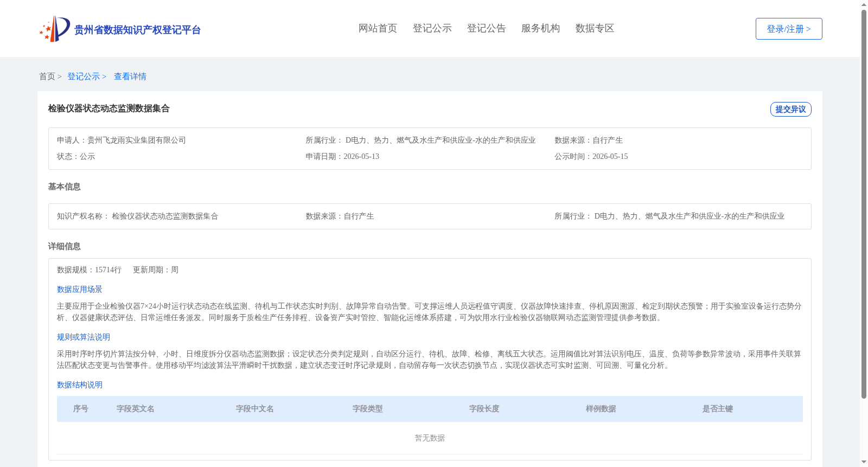The width and height of the screenshot is (868, 467).
Task: Click the 字段类型 column header
Action: point(368,408)
